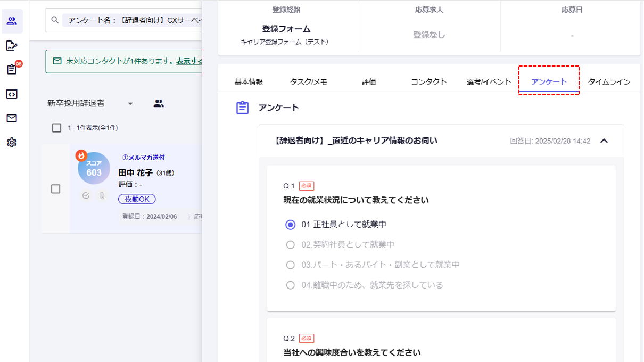Screen dimensions: 644x362
Task: Select radio option 04.離職中のため、就業先を探している
Action: click(x=290, y=285)
